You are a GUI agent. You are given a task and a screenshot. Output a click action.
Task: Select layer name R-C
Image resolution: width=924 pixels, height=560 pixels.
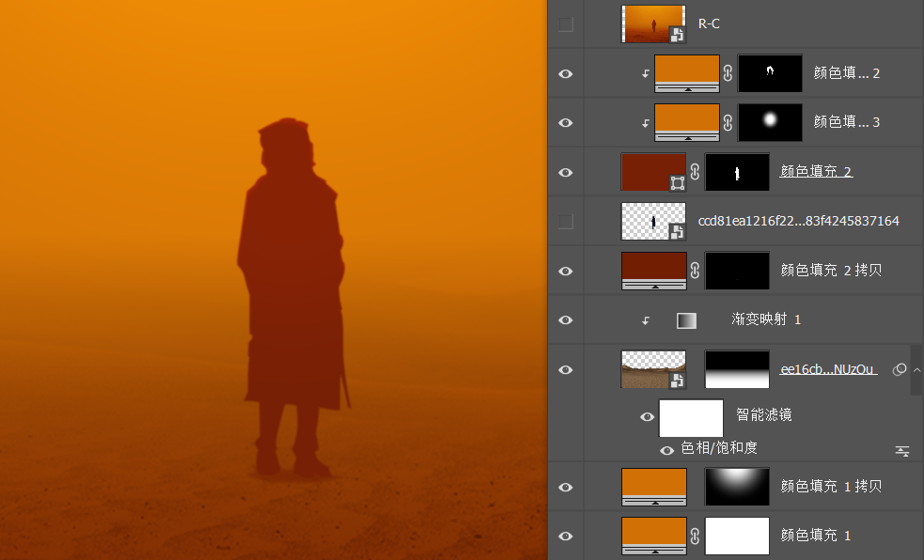click(x=709, y=23)
